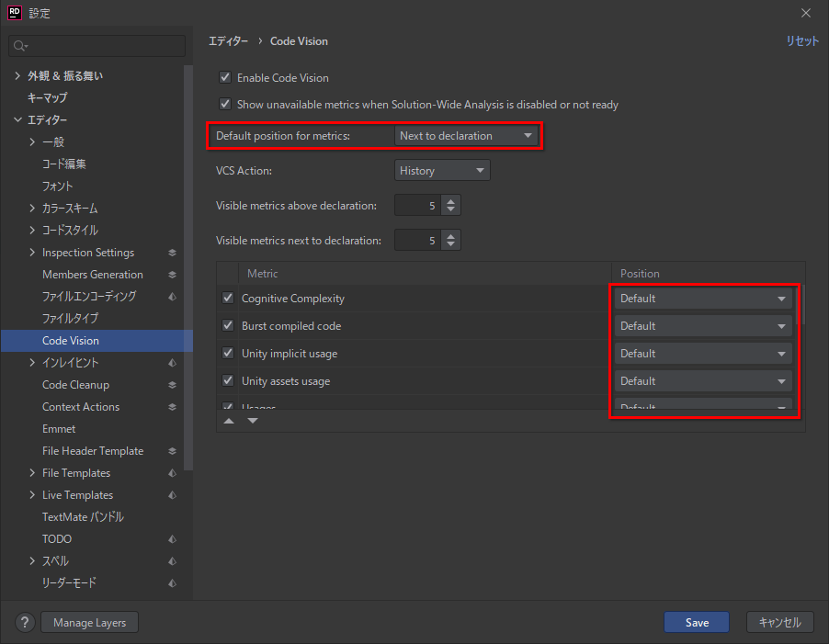Click the layer icon beside Inspection Settings
829x644 pixels.
(173, 253)
